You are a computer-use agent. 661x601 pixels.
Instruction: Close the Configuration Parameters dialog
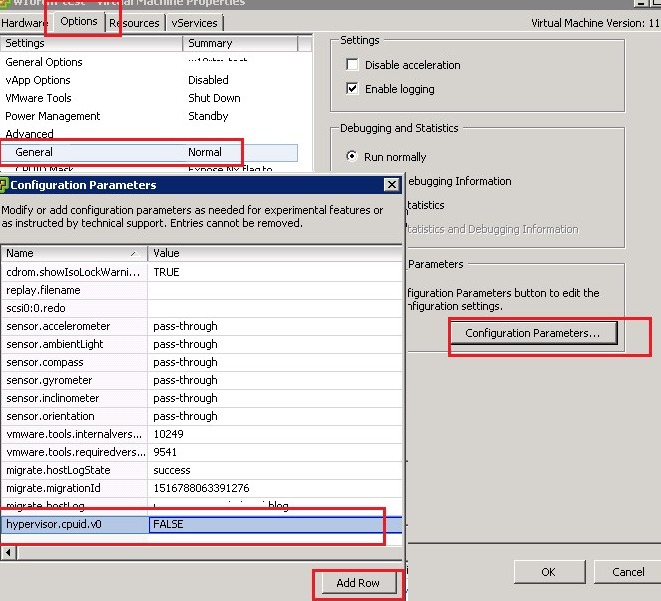[392, 185]
